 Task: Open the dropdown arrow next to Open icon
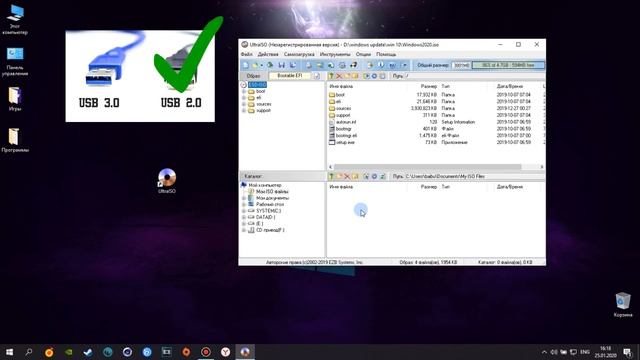coord(262,65)
